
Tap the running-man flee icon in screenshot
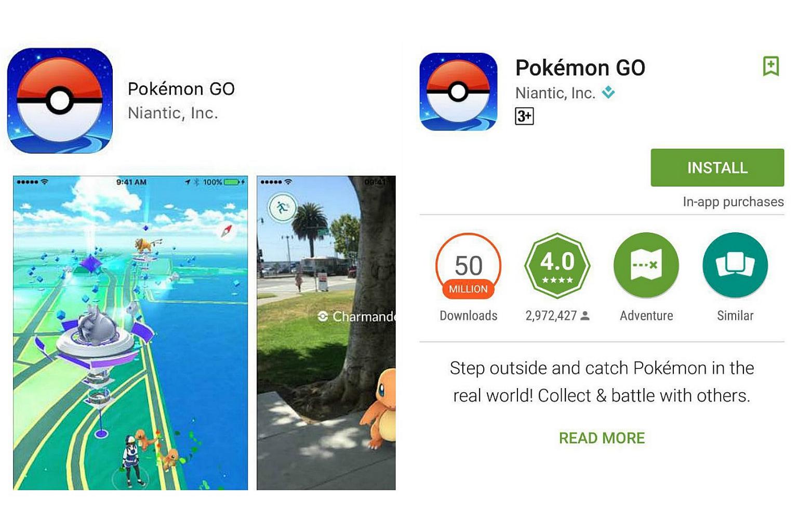click(x=282, y=208)
